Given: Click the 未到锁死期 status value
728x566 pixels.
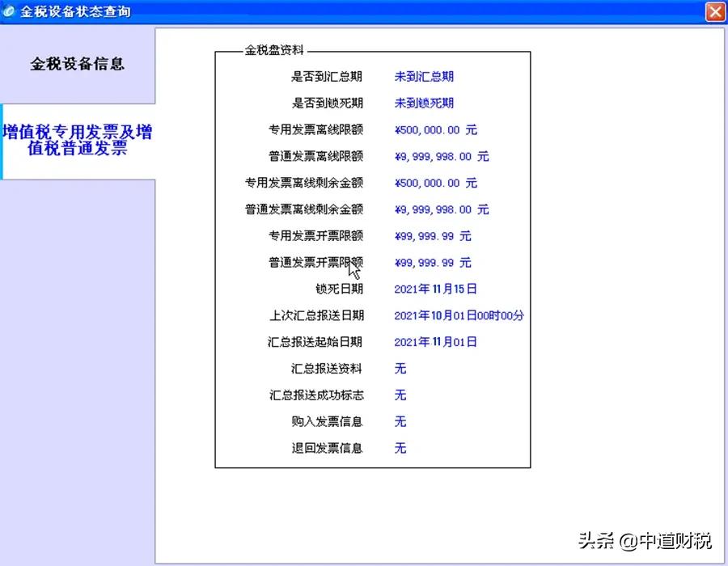Looking at the screenshot, I should 422,103.
